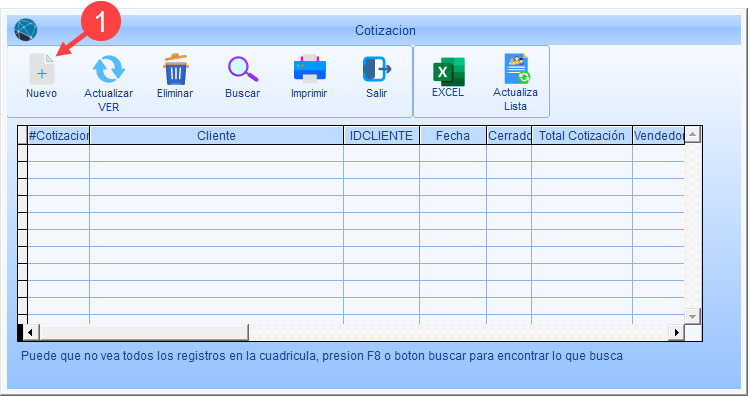Select the Cliente column header

tap(216, 135)
